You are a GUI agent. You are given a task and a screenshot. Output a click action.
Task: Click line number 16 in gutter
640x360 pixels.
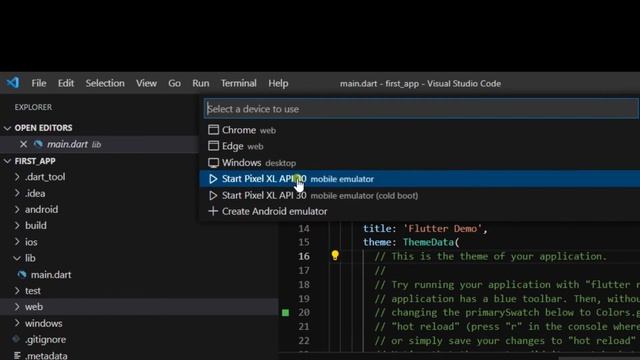(304, 256)
